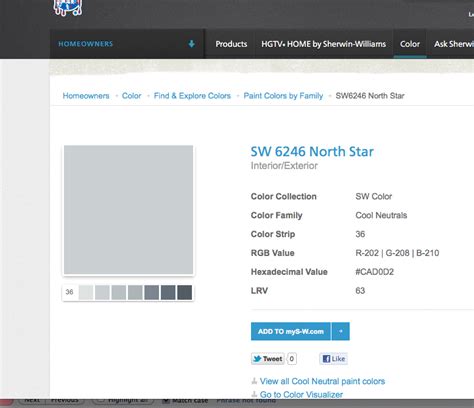This screenshot has width=474, height=408.
Task: Select the HOMEOWNERS section label
Action: pyautogui.click(x=86, y=44)
